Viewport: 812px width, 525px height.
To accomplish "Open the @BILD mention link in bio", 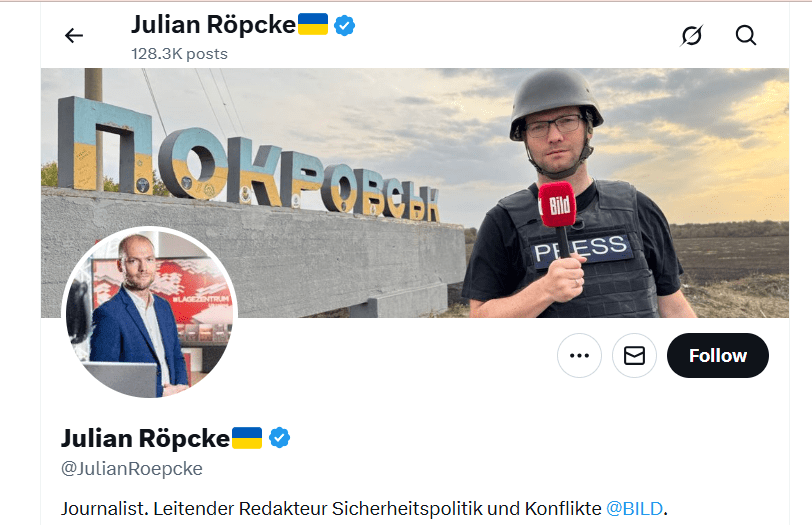I will click(x=634, y=508).
